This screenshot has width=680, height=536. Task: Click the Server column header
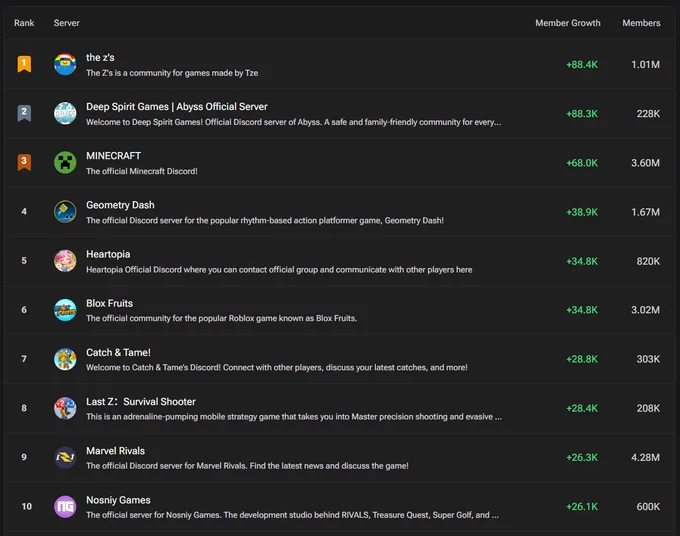(66, 23)
